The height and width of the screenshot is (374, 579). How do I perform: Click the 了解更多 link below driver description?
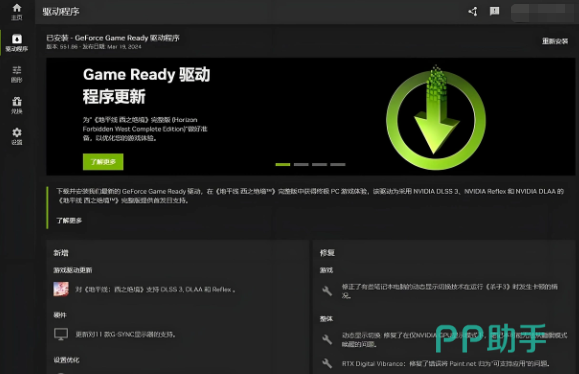69,220
